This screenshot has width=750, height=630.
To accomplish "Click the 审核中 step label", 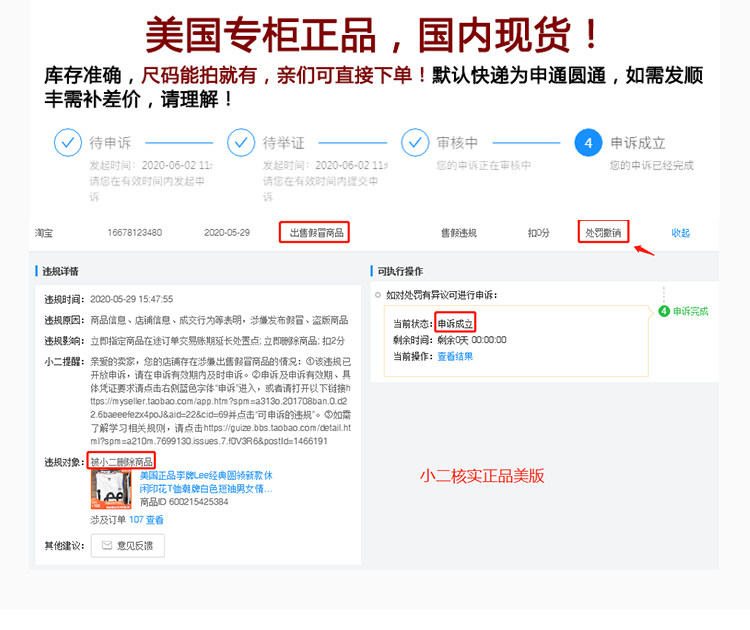I will click(x=457, y=143).
